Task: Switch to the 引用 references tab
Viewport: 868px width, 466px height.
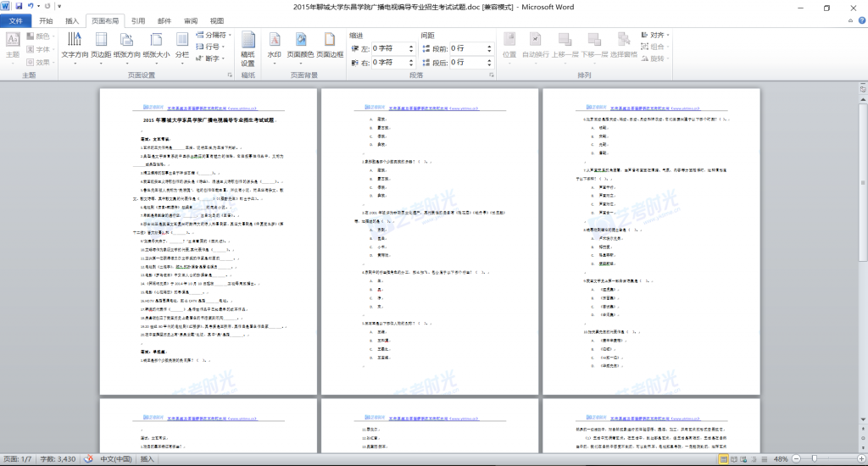Action: [138, 20]
